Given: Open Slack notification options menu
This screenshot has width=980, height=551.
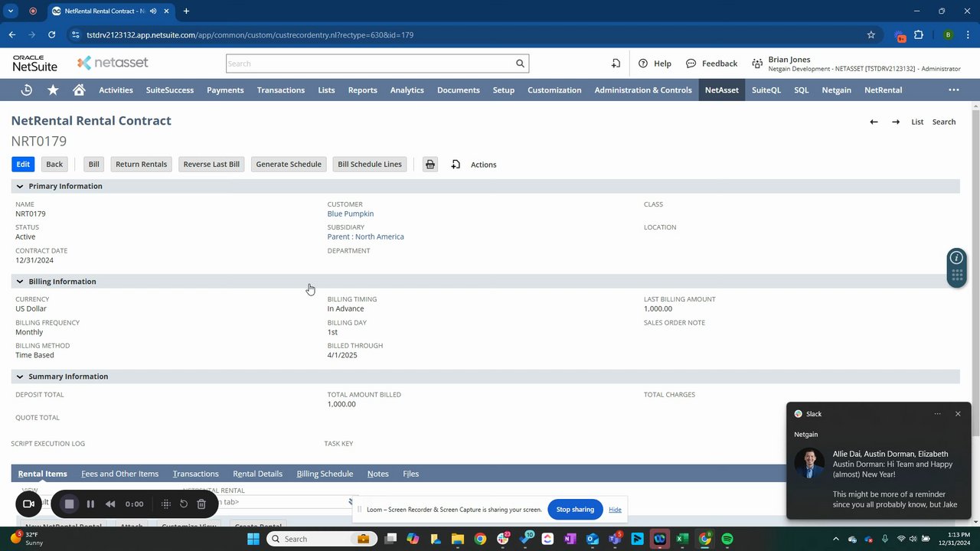Looking at the screenshot, I should [937, 414].
